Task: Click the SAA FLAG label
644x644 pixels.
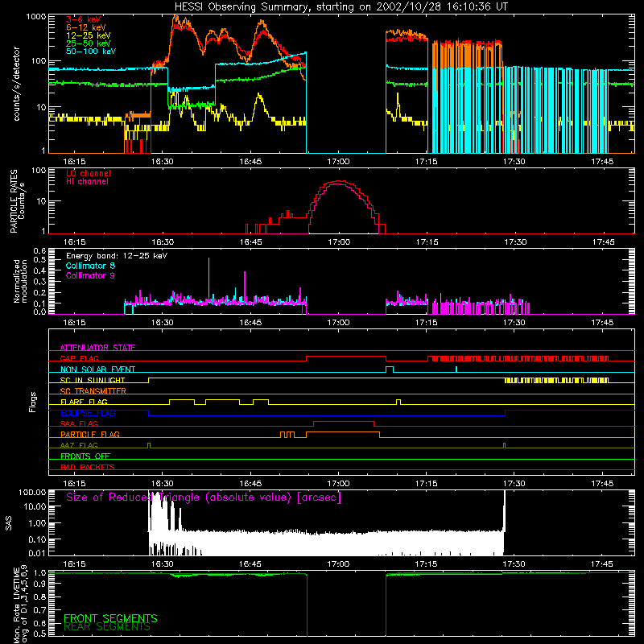Action: coord(79,423)
